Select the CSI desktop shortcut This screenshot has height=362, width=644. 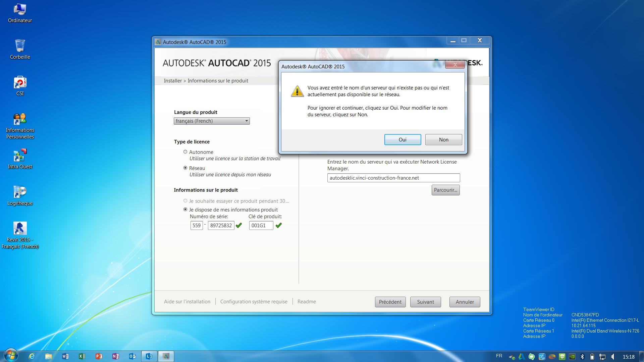pyautogui.click(x=20, y=86)
